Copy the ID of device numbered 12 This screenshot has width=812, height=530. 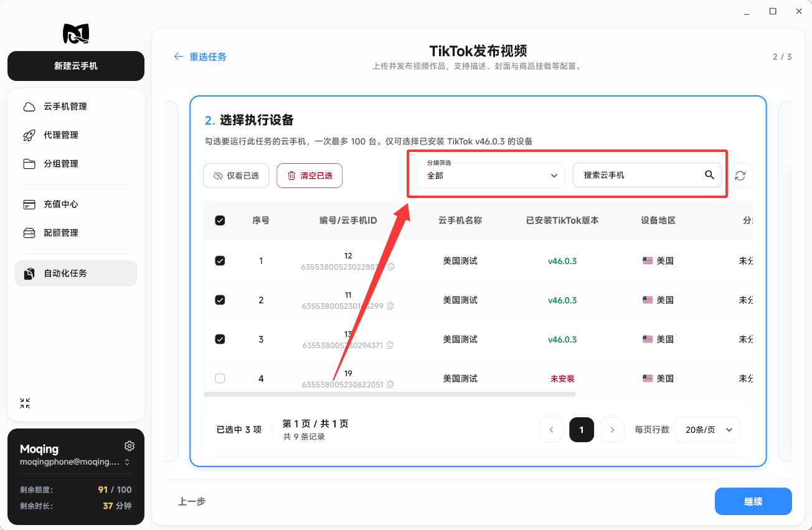click(x=391, y=267)
